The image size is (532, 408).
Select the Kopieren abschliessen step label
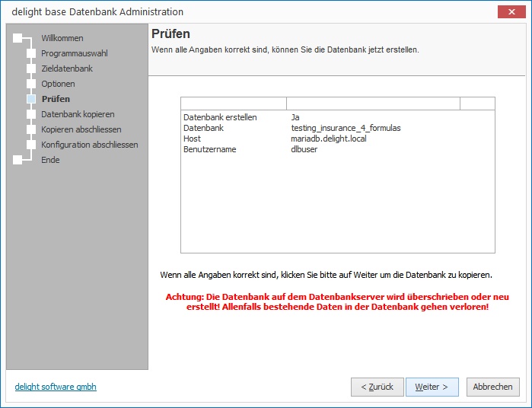coord(81,129)
